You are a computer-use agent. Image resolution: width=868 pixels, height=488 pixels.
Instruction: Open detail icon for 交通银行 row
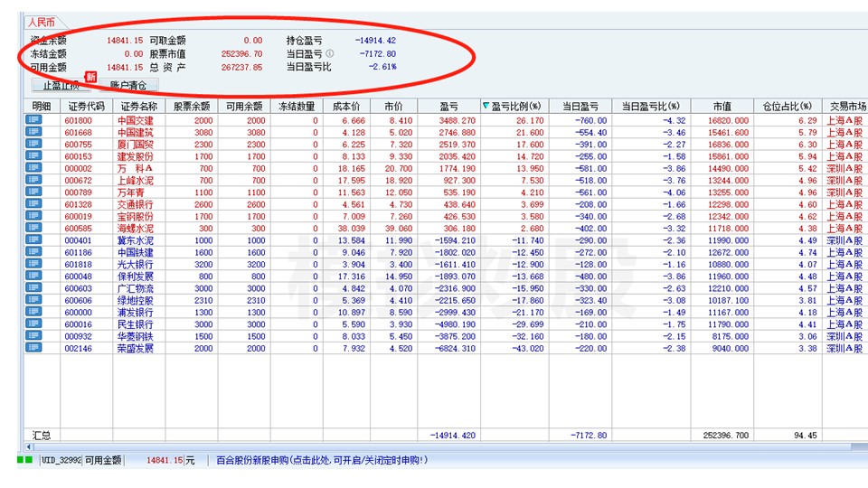point(33,203)
